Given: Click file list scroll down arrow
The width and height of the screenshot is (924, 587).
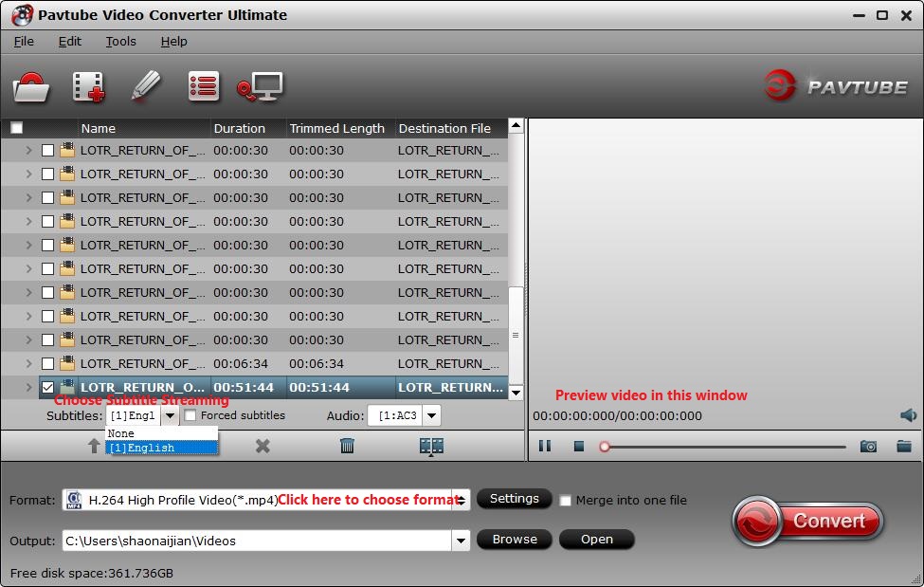Looking at the screenshot, I should click(516, 393).
